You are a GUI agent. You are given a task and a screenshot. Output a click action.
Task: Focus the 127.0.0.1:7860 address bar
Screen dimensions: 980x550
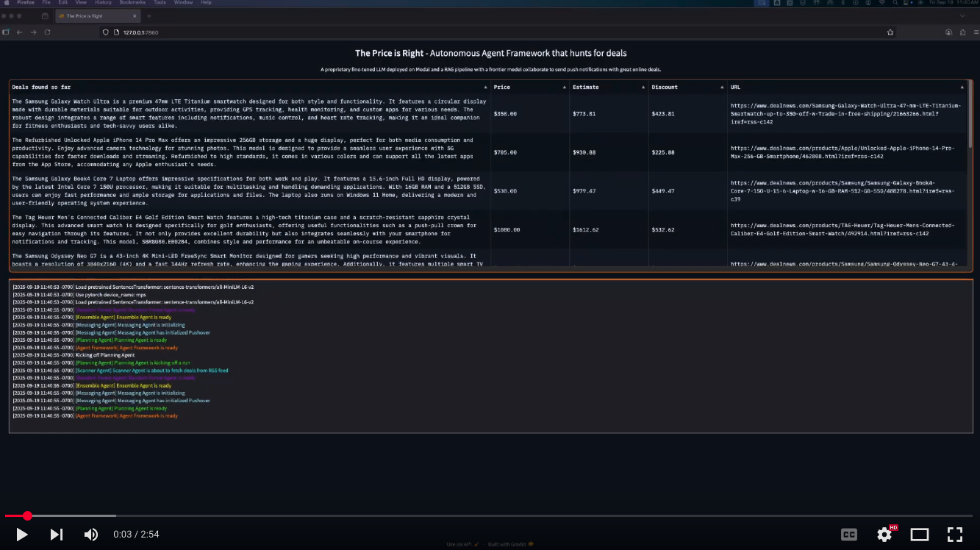[x=498, y=32]
